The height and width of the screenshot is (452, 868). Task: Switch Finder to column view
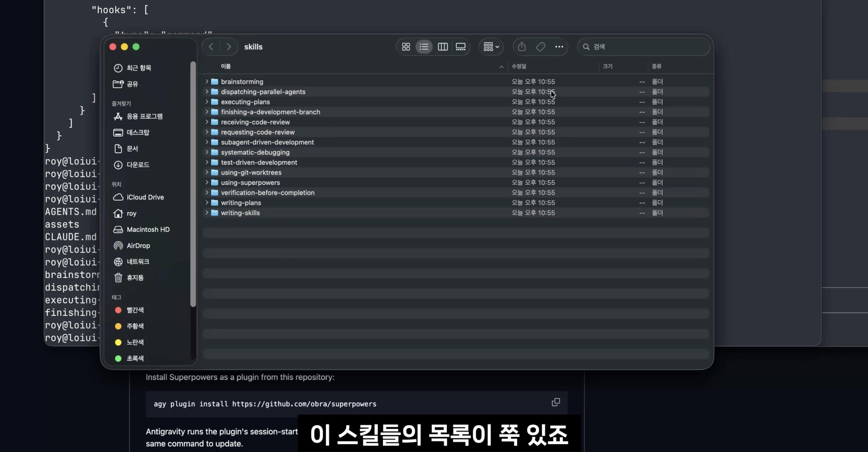443,47
